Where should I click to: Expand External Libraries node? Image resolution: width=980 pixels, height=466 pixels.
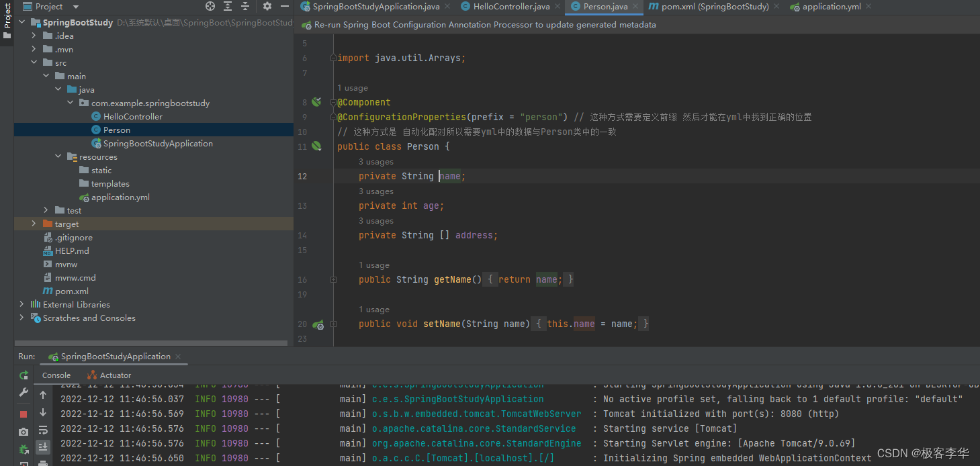(21, 304)
